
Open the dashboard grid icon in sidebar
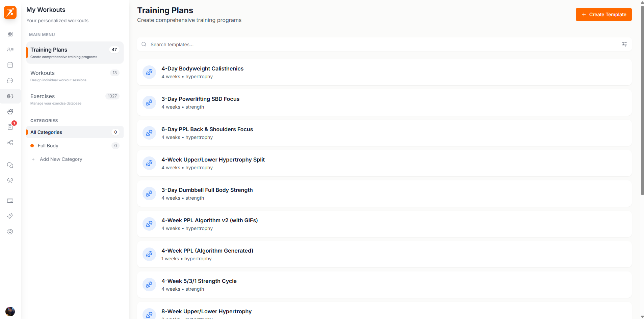pyautogui.click(x=10, y=34)
